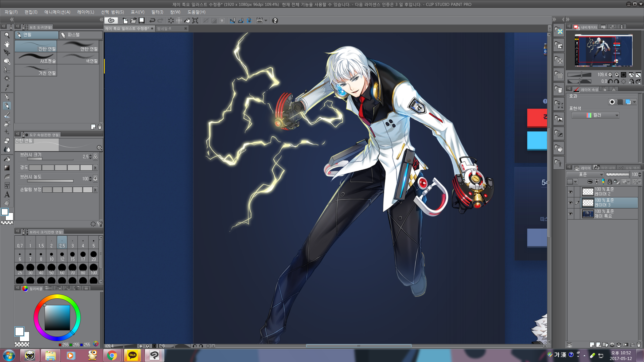This screenshot has width=644, height=362.
Task: Select 색연필 brush
Action: tap(78, 58)
